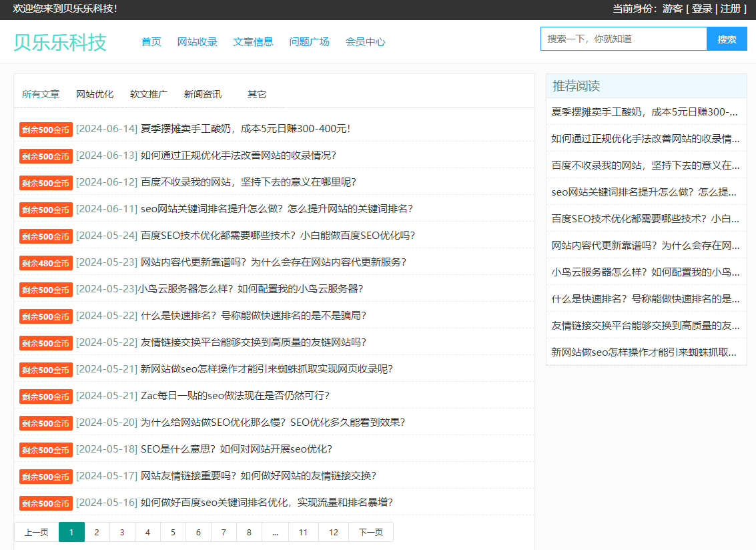Open article 网站内容代更新靠谱吗 in main list

[x=274, y=262]
